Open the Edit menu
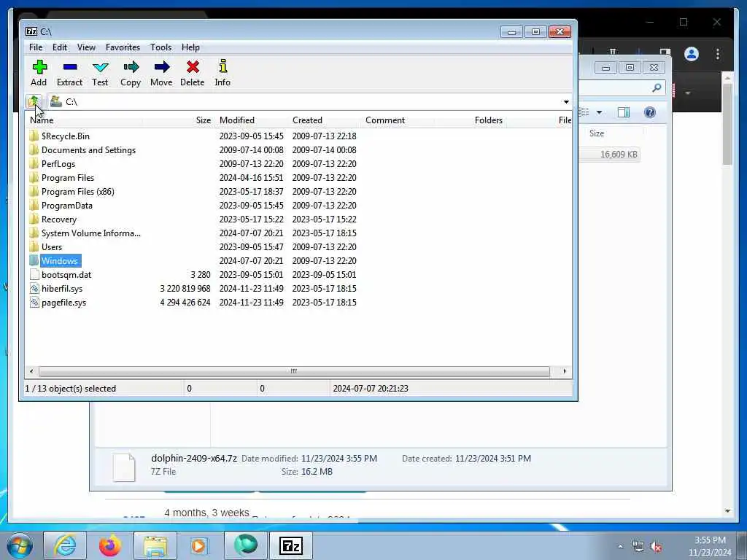 [60, 47]
